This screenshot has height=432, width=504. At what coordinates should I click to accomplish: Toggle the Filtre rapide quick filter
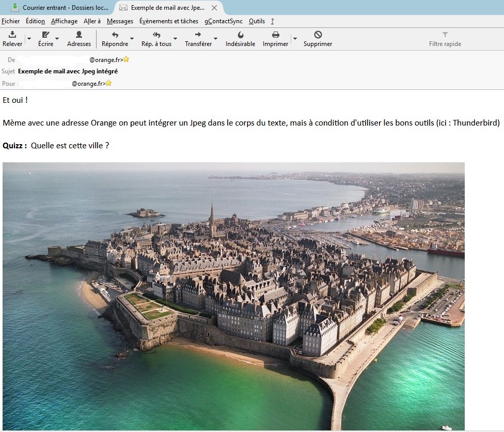[x=445, y=39]
